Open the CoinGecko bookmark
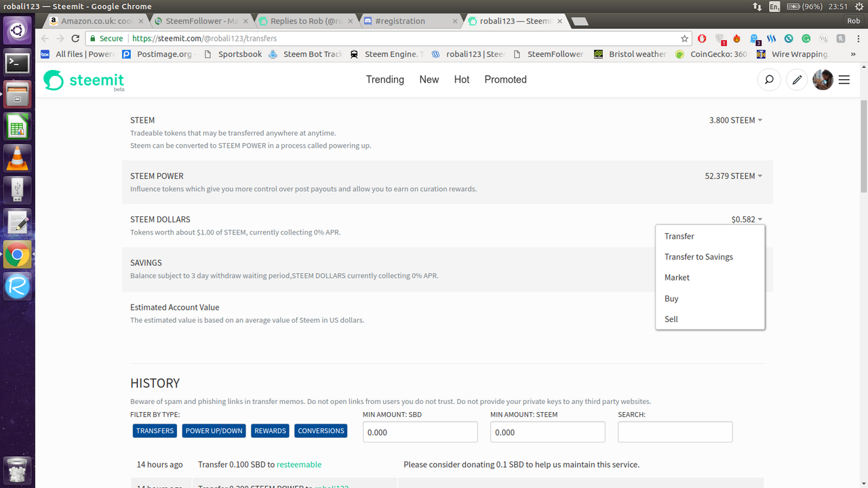The width and height of the screenshot is (868, 488). point(712,54)
